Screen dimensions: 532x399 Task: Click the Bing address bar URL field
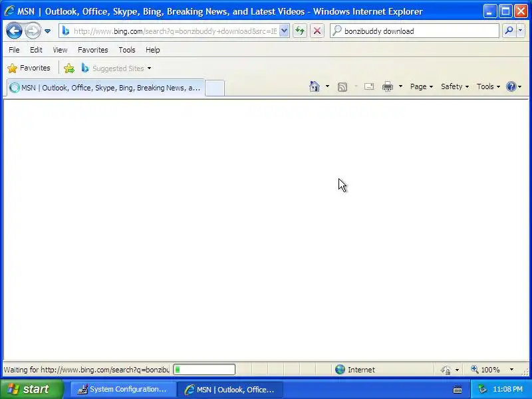(174, 31)
